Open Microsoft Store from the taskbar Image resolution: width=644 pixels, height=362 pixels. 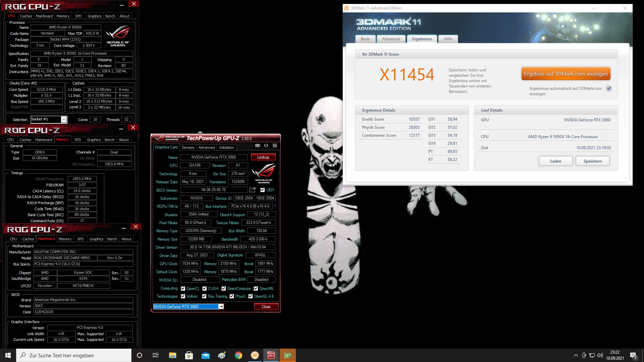tap(189, 355)
